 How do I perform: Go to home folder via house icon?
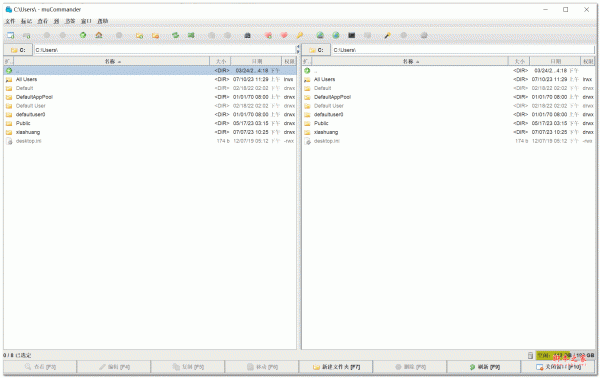pos(99,35)
